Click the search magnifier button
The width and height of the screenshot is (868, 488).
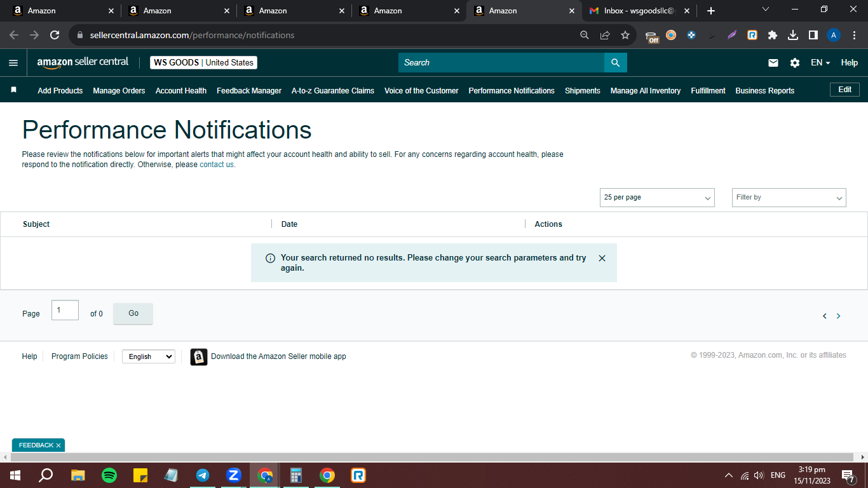click(x=615, y=62)
